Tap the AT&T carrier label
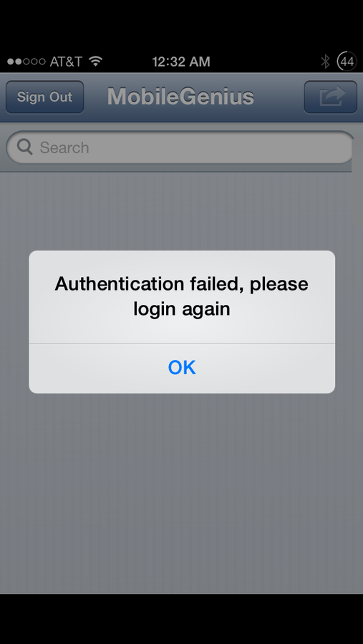This screenshot has height=644, width=363. [66, 62]
